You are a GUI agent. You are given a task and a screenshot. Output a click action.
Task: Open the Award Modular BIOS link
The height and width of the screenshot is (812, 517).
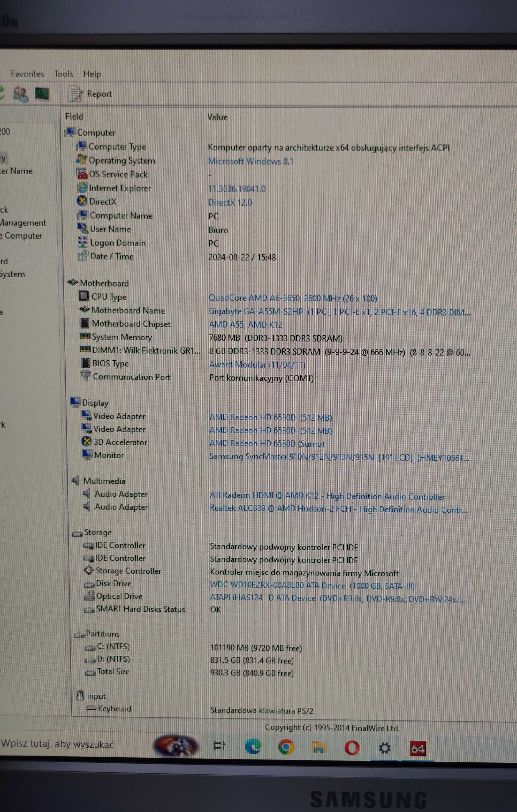(x=257, y=365)
